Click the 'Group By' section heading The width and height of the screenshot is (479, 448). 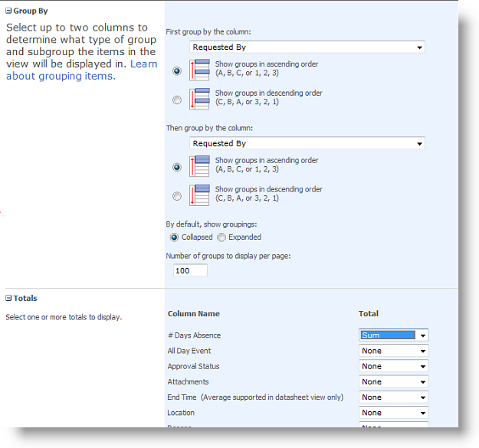click(x=31, y=11)
